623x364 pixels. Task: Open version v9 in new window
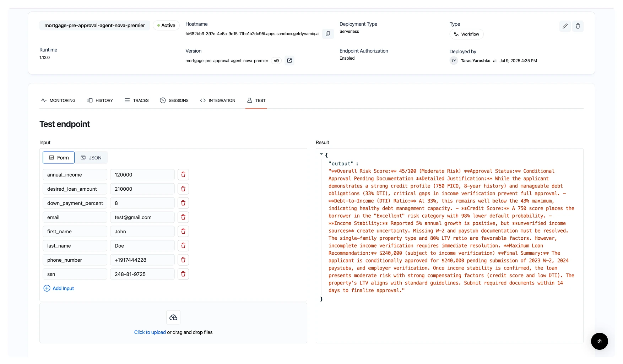[x=289, y=61]
